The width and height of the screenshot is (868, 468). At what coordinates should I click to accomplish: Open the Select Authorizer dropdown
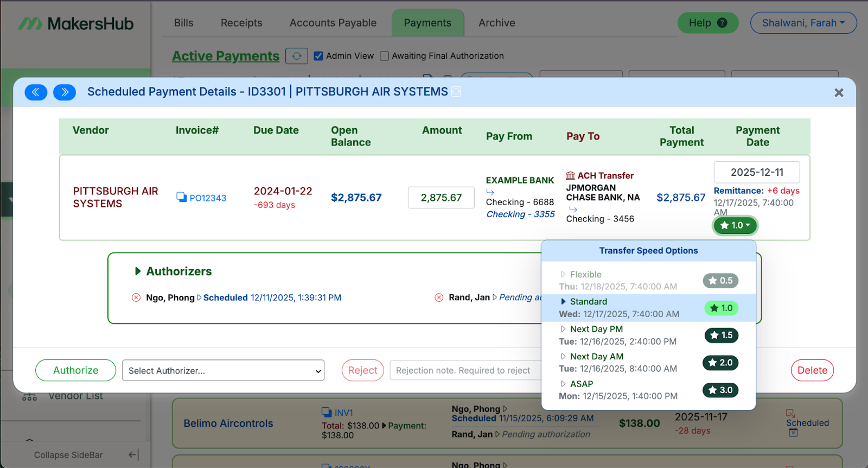223,370
